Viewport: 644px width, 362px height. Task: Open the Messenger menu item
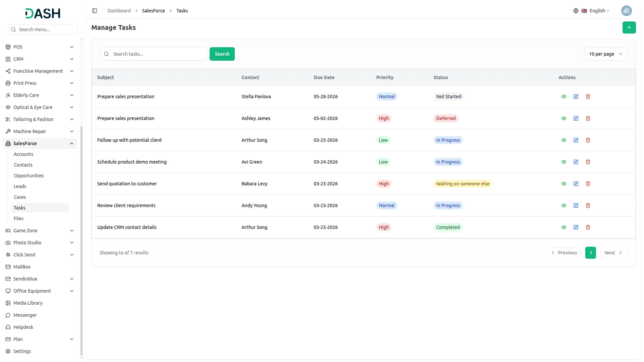click(40, 315)
